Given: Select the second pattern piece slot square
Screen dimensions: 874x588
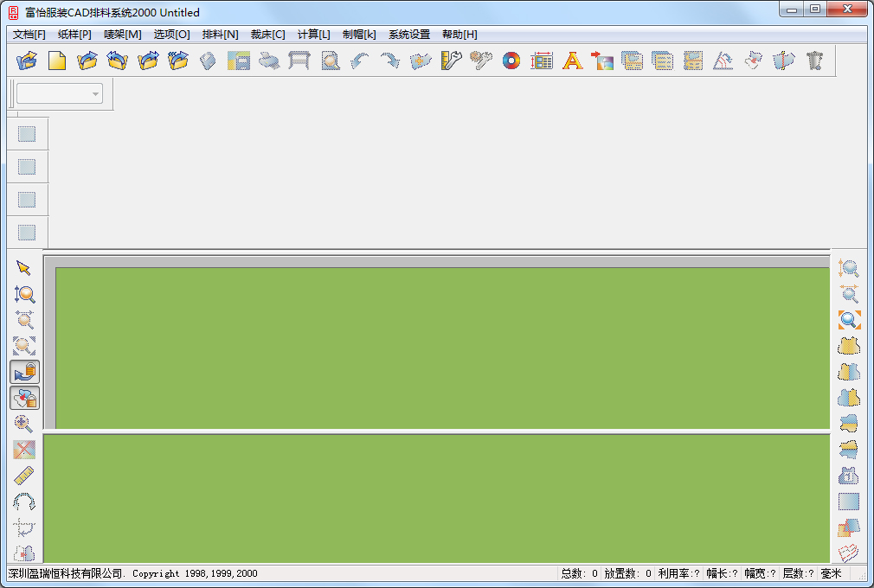Looking at the screenshot, I should [27, 167].
